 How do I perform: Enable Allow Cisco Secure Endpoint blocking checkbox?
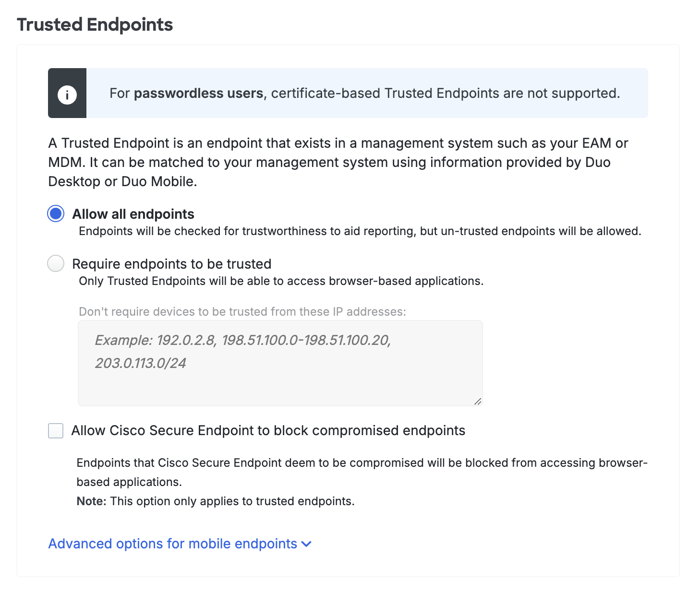click(x=55, y=431)
